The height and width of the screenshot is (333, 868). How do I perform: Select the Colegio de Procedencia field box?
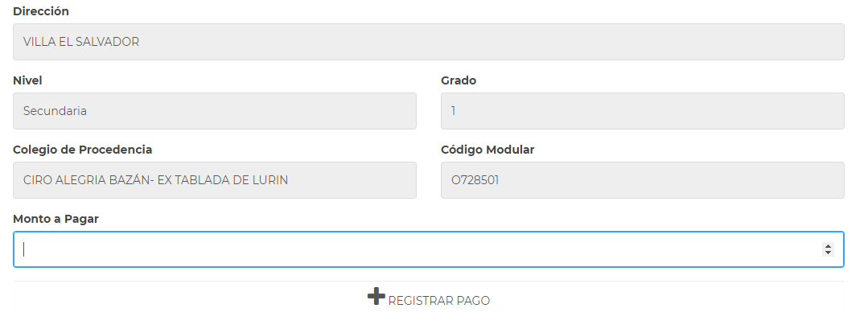215,180
